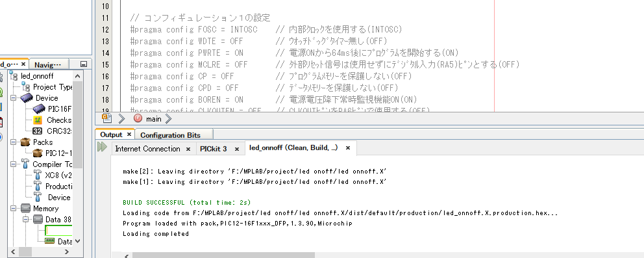Click the Compiler Toolchain hammer icon
644x258 pixels.
point(25,164)
